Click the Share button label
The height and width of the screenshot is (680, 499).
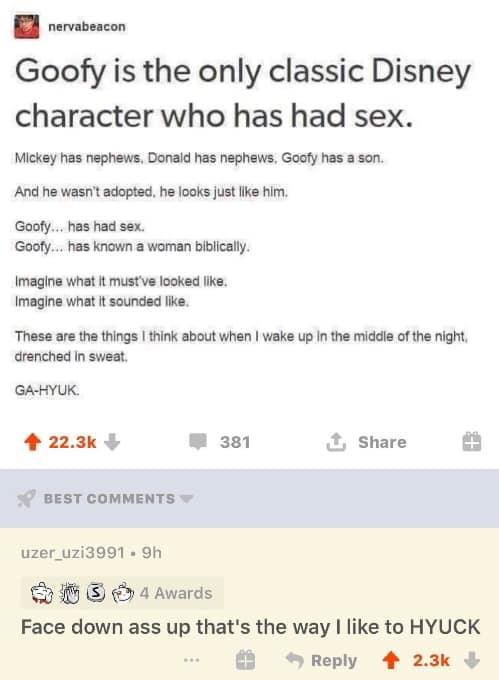(382, 442)
